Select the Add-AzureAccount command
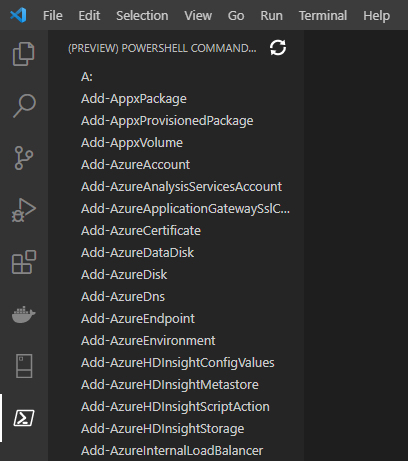The width and height of the screenshot is (408, 461). 135,165
